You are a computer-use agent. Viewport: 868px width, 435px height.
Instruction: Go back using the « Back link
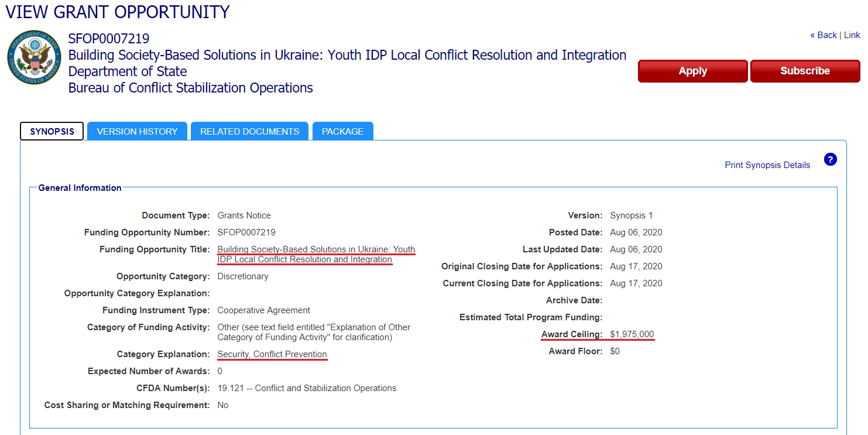pos(824,35)
